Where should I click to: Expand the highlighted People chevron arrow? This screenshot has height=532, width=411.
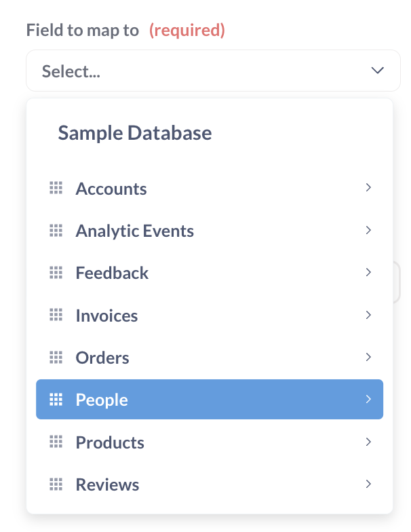(369, 399)
